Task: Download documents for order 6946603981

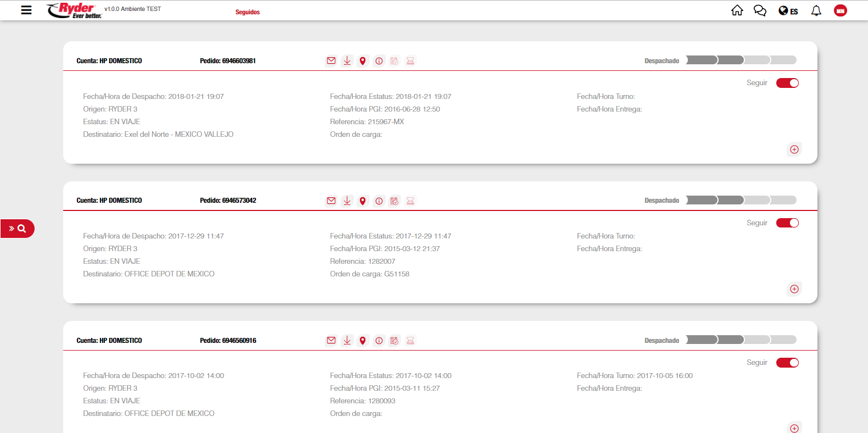Action: 347,61
